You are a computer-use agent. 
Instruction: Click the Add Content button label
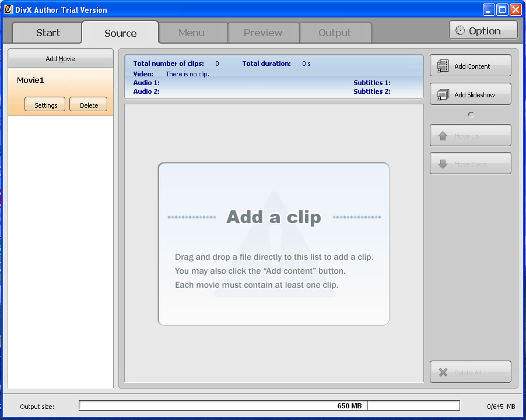tap(472, 66)
